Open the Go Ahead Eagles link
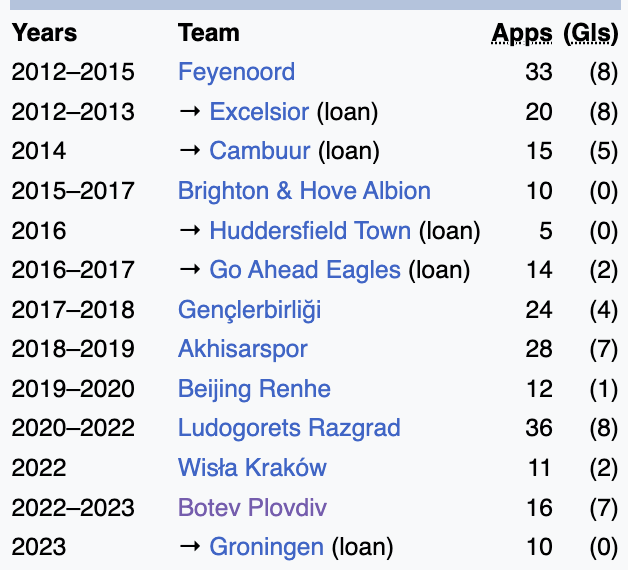 (305, 270)
